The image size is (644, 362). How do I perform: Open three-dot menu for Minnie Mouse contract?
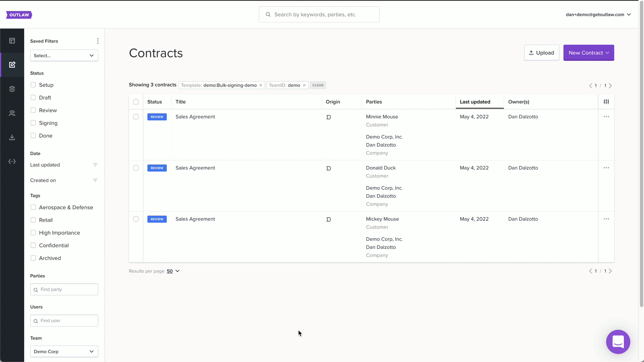(606, 117)
